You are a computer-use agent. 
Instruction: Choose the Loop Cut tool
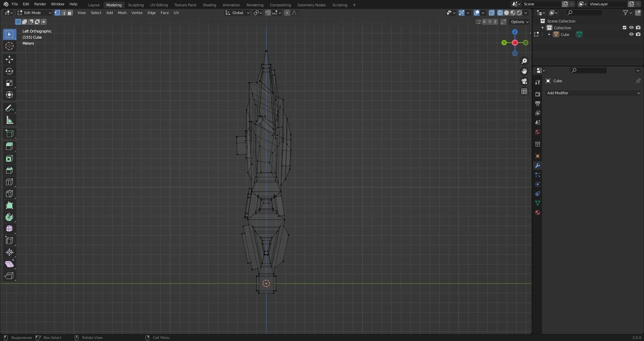click(x=9, y=182)
